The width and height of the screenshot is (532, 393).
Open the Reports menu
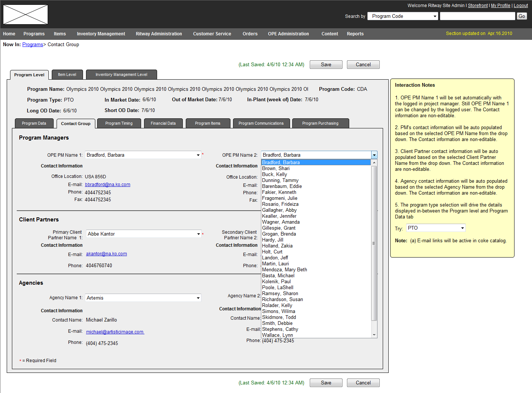pos(355,34)
